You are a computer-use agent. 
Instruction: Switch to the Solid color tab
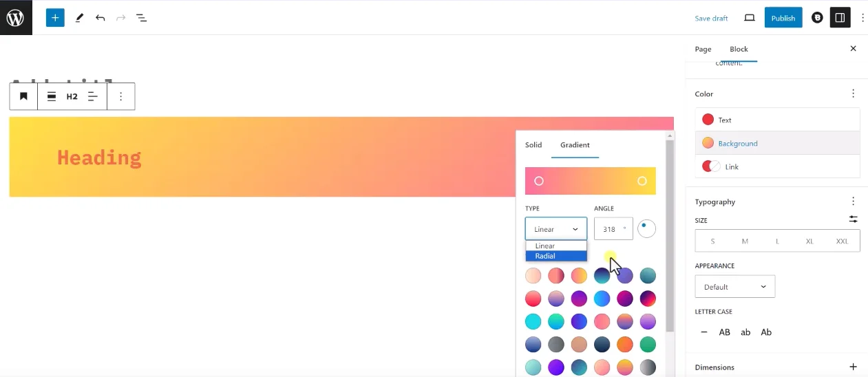[x=533, y=145]
